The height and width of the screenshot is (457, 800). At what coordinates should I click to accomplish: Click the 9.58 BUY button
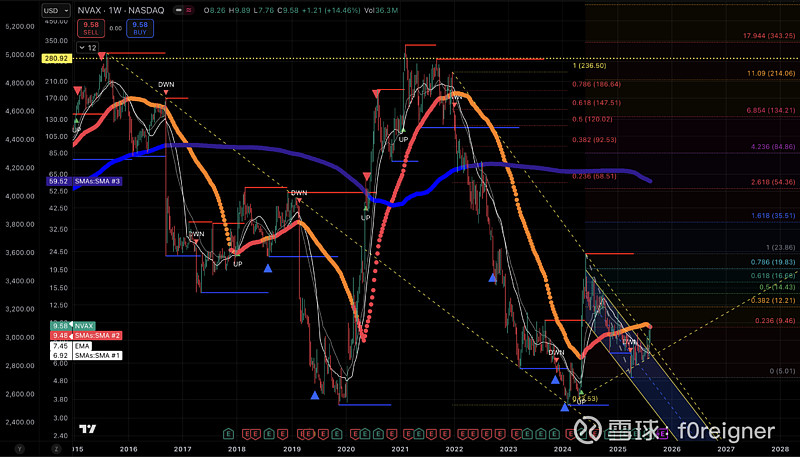tap(141, 28)
